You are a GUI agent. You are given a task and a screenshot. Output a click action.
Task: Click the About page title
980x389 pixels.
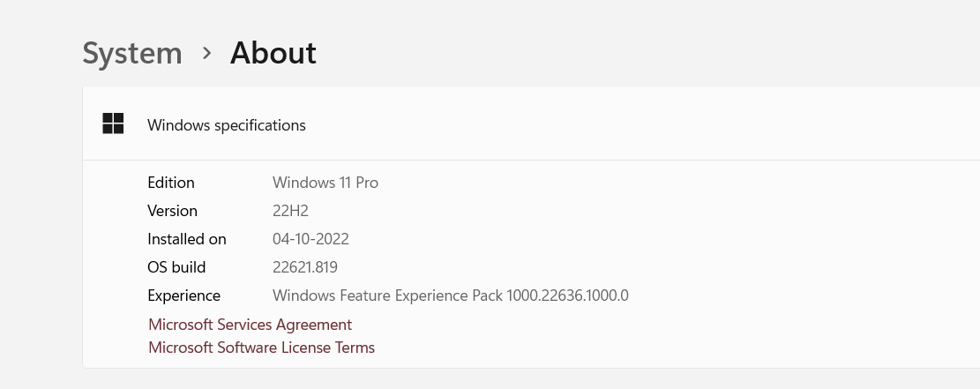[273, 53]
